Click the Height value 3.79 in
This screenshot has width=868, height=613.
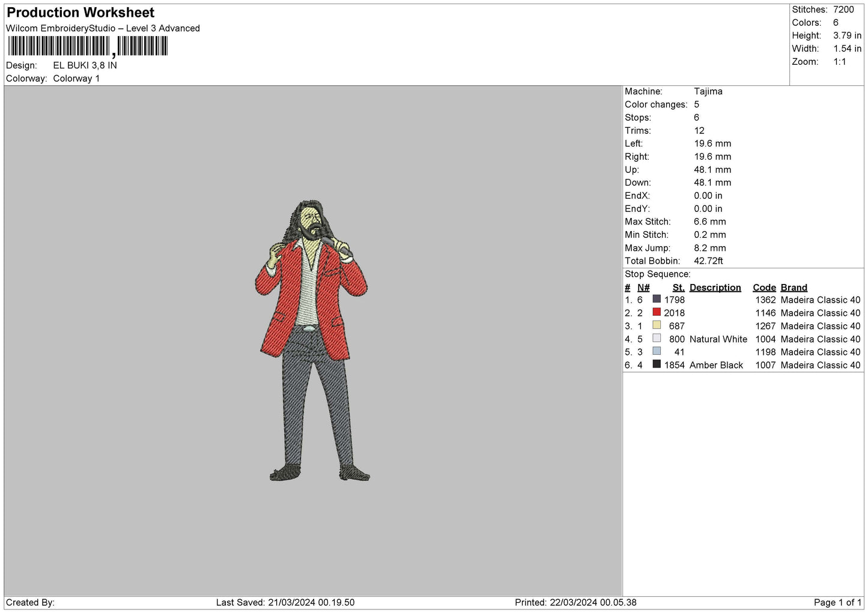tap(847, 35)
